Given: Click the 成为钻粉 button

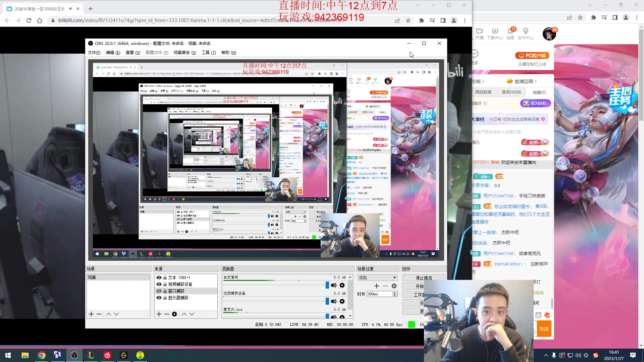Looking at the screenshot, I should pyautogui.click(x=536, y=103).
